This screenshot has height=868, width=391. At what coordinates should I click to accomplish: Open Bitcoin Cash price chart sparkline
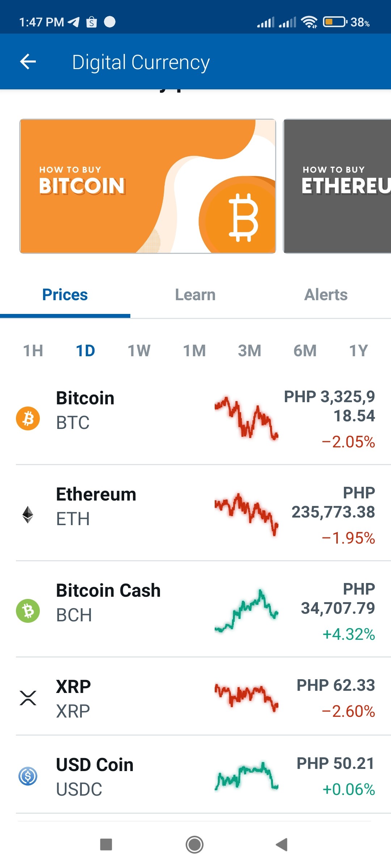tap(246, 611)
